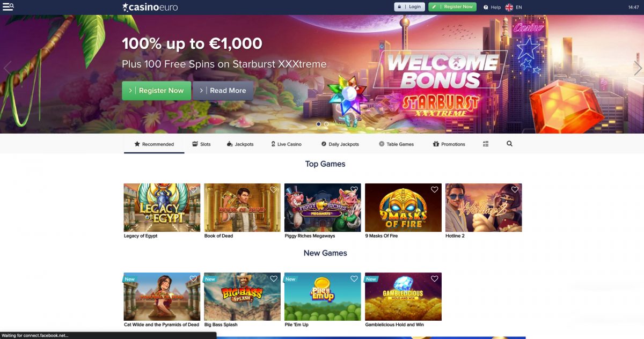Open the Daily Jackpots category
The height and width of the screenshot is (339, 644).
pos(340,144)
